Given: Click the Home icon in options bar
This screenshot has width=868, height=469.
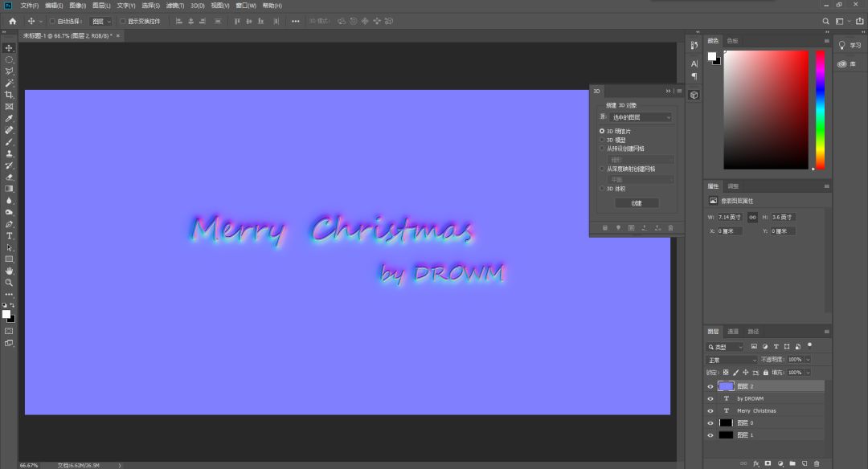Looking at the screenshot, I should [12, 21].
